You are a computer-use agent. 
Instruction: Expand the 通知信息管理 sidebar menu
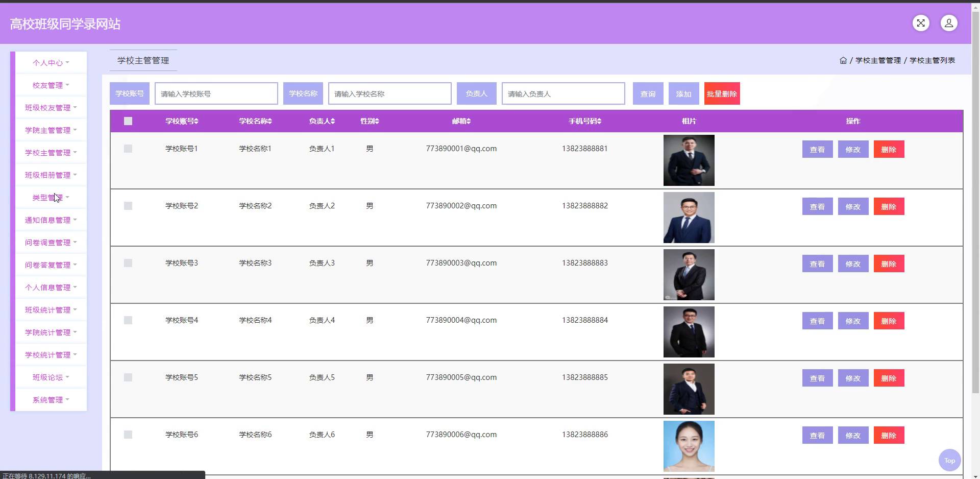[51, 220]
